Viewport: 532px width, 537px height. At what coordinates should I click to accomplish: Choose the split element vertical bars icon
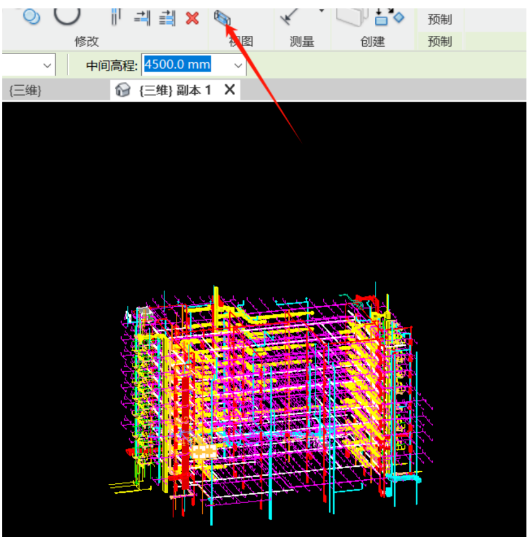click(x=116, y=17)
